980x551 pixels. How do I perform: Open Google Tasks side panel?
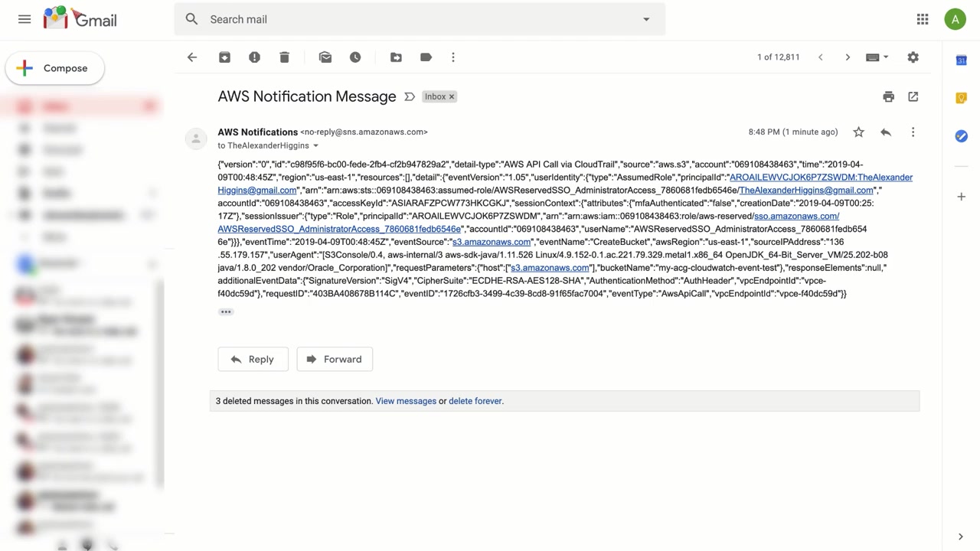tap(961, 136)
